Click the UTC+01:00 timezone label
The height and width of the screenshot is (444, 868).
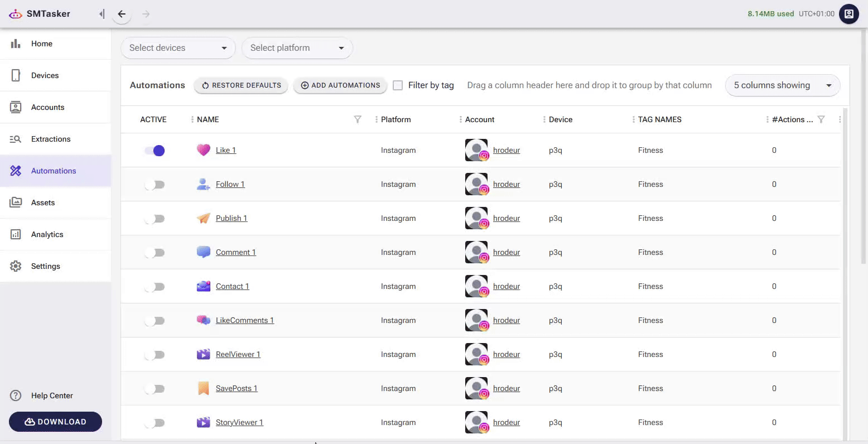click(x=817, y=14)
